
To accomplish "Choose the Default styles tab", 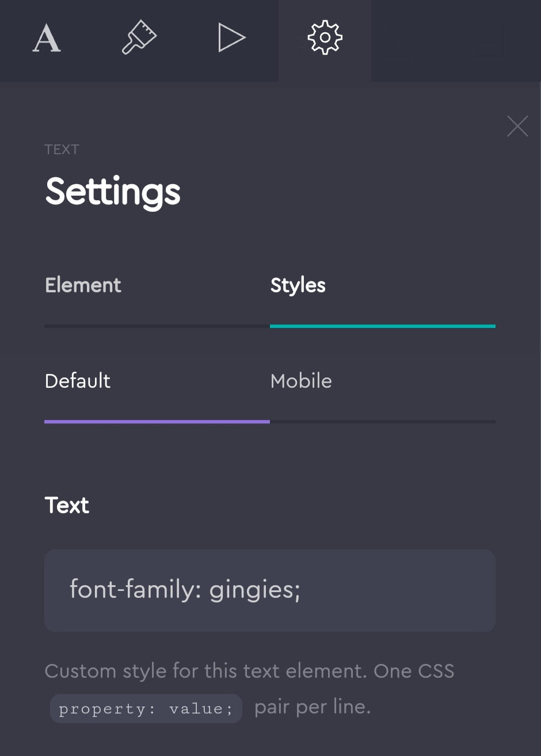I will coord(78,381).
